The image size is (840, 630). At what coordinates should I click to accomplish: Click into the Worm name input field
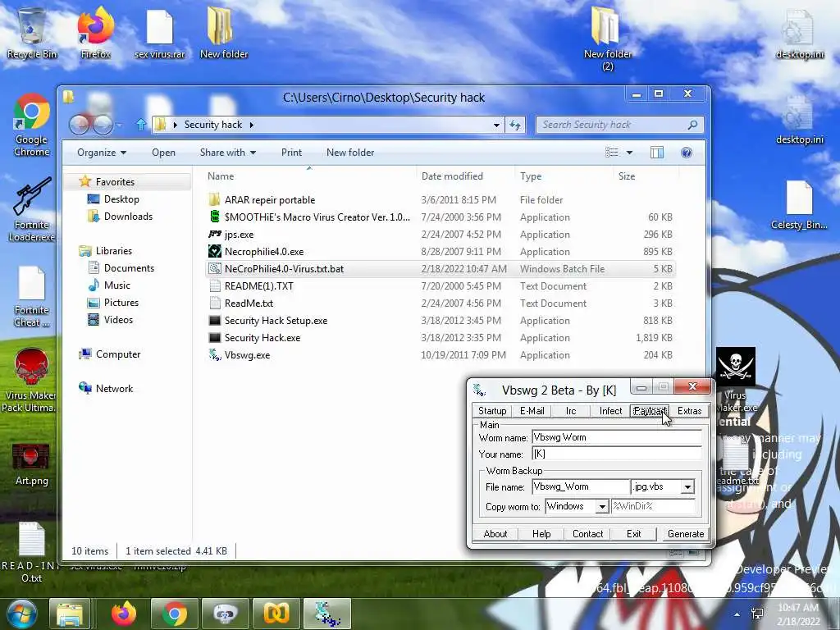[x=617, y=438]
